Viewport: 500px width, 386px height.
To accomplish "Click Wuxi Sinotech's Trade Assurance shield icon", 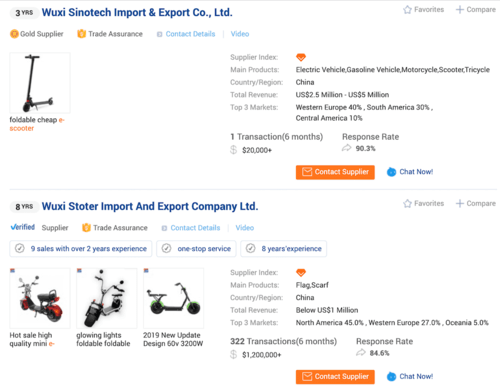I will 81,34.
